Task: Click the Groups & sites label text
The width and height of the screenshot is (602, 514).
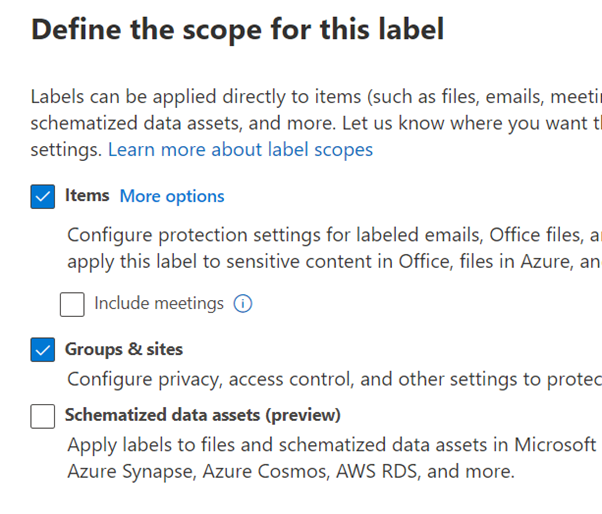Action: [124, 350]
